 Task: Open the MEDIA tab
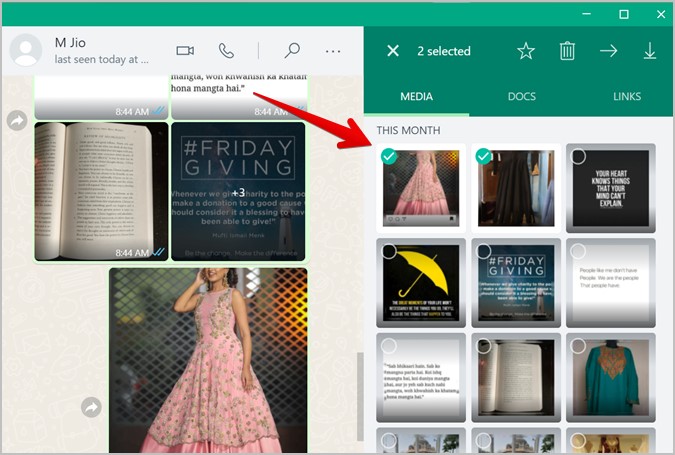point(416,97)
